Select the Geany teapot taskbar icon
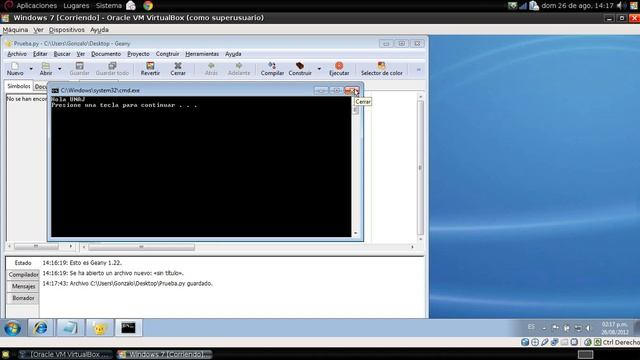The width and height of the screenshot is (640, 360). point(100,328)
